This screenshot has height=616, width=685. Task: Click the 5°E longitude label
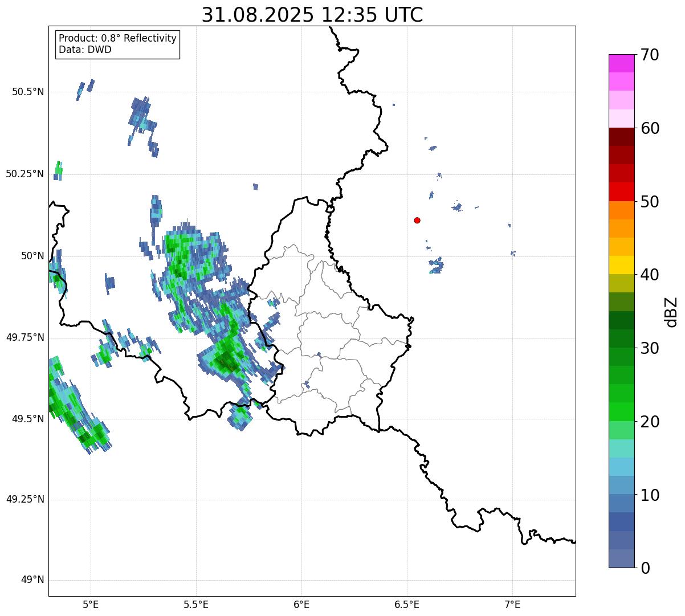pos(91,604)
